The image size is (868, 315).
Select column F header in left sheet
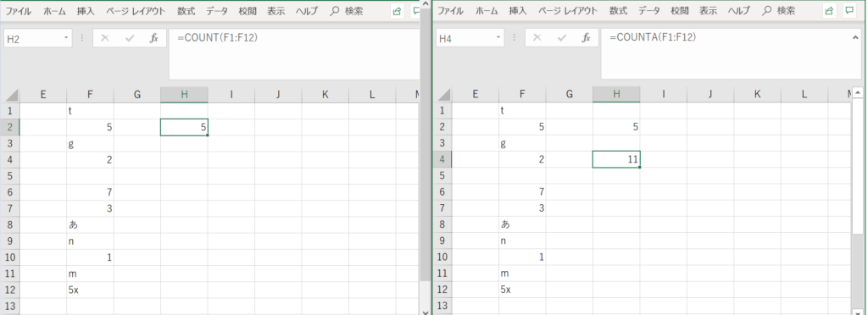click(x=90, y=95)
